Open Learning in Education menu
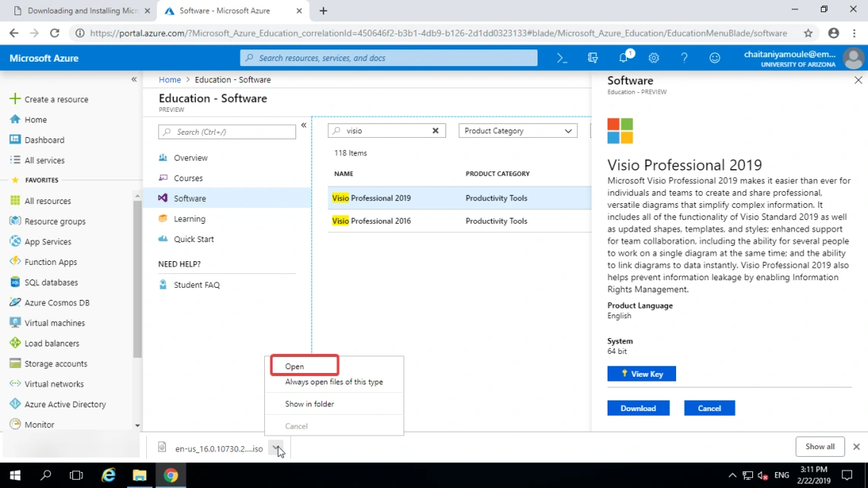The height and width of the screenshot is (488, 868). (190, 218)
